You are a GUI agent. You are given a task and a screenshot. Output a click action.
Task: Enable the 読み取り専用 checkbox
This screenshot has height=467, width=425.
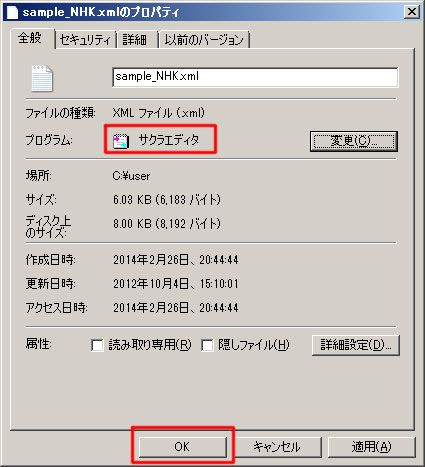97,345
